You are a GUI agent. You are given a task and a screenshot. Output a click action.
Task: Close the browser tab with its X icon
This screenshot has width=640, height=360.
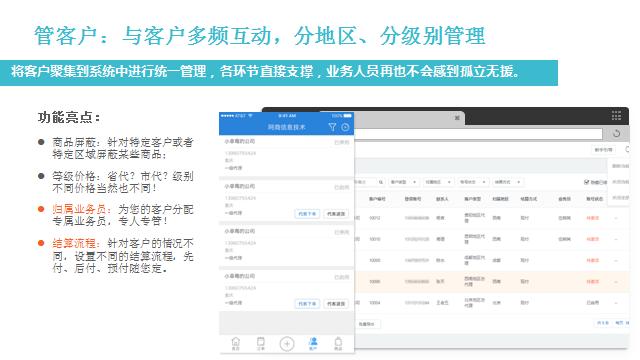click(x=457, y=118)
